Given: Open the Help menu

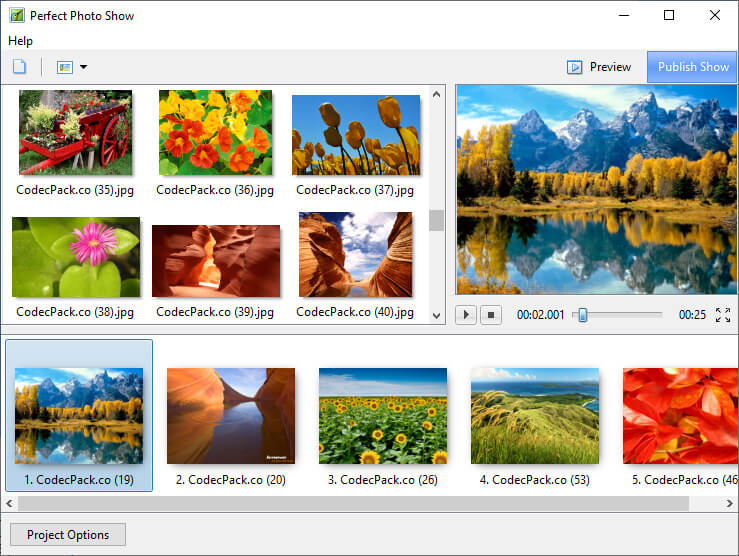Looking at the screenshot, I should tap(20, 41).
